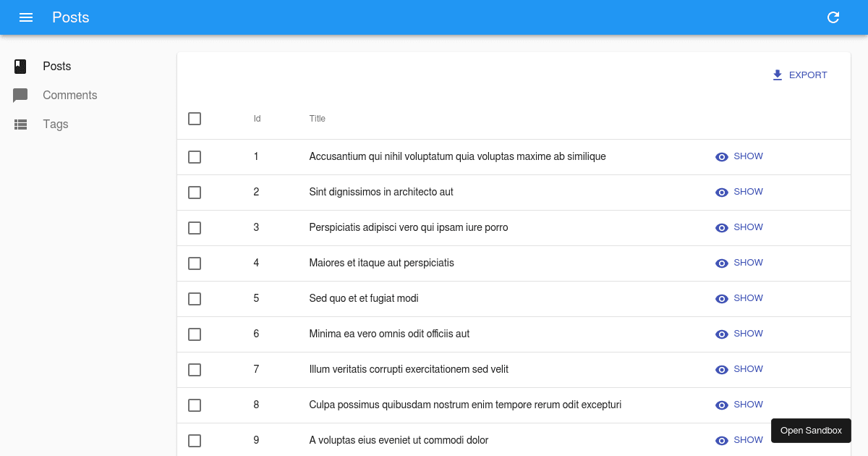Viewport: 868px width, 456px height.
Task: Click the refresh icon in the top bar
Action: pos(833,17)
